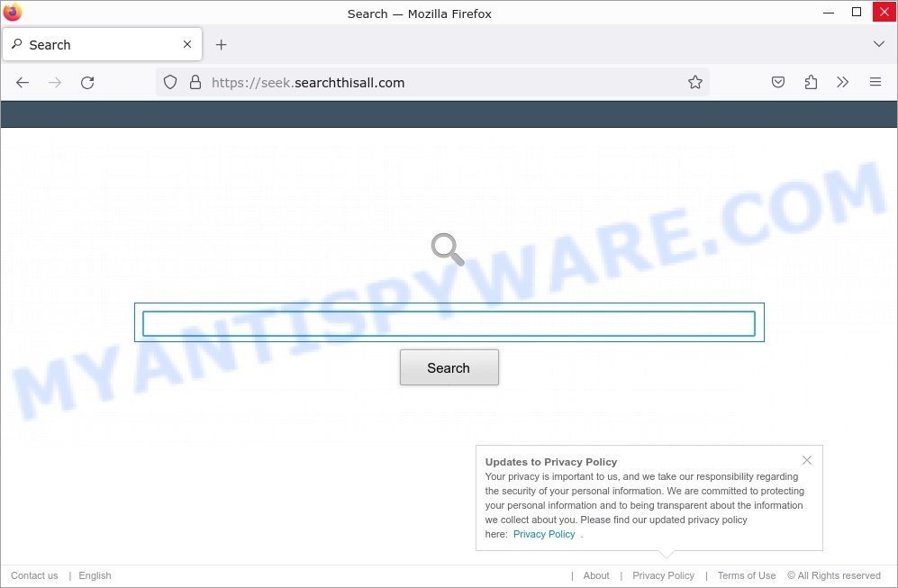Click the forward navigation arrow
The height and width of the screenshot is (588, 898).
[55, 83]
